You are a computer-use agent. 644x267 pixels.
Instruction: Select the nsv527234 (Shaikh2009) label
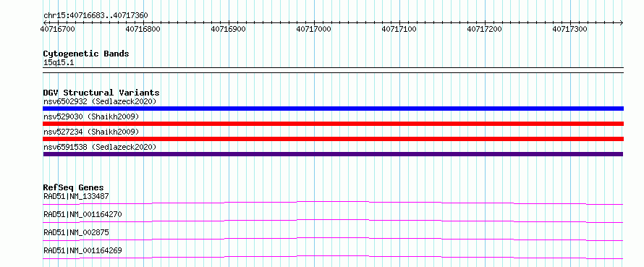[x=91, y=132]
